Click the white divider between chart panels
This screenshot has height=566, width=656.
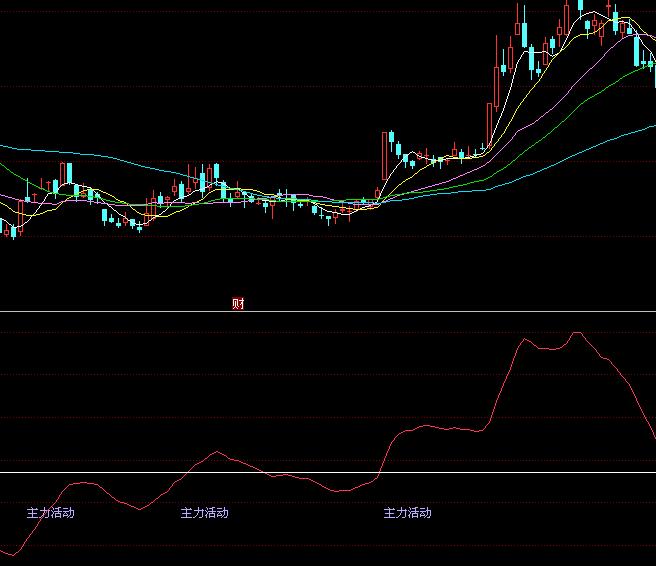328,311
